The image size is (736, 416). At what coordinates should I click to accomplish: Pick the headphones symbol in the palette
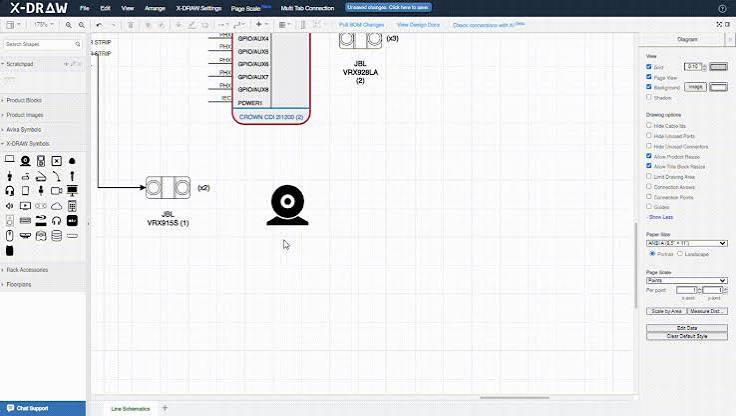(56, 221)
